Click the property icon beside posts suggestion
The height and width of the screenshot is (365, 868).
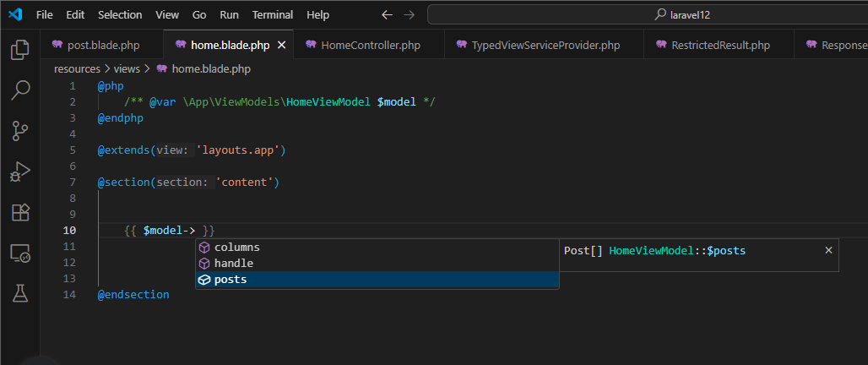pyautogui.click(x=204, y=280)
